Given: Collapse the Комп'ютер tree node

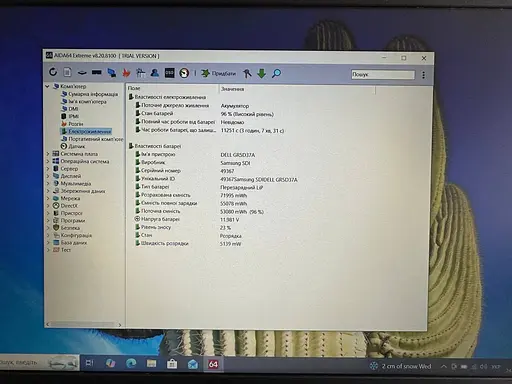Looking at the screenshot, I should tap(47, 86).
